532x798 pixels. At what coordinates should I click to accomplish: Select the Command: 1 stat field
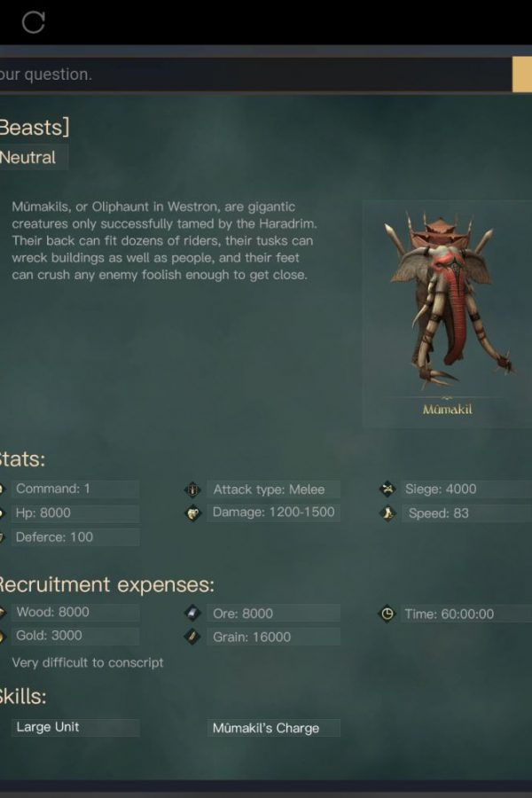(75, 489)
